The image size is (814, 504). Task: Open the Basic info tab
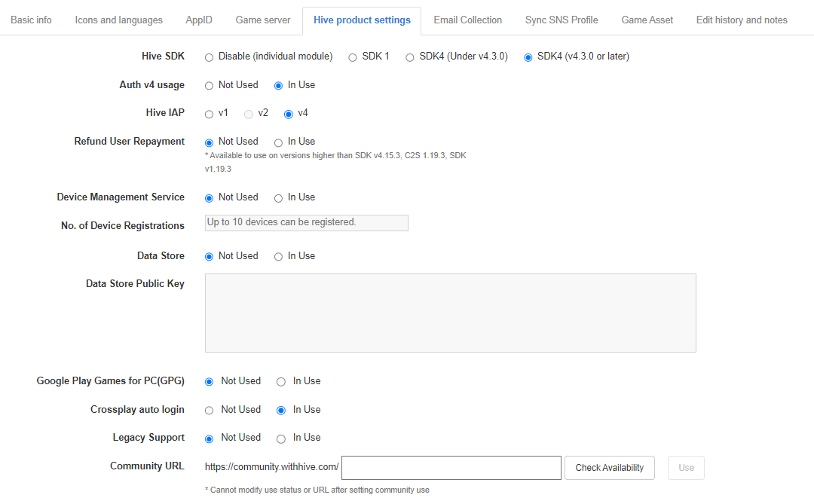point(31,20)
